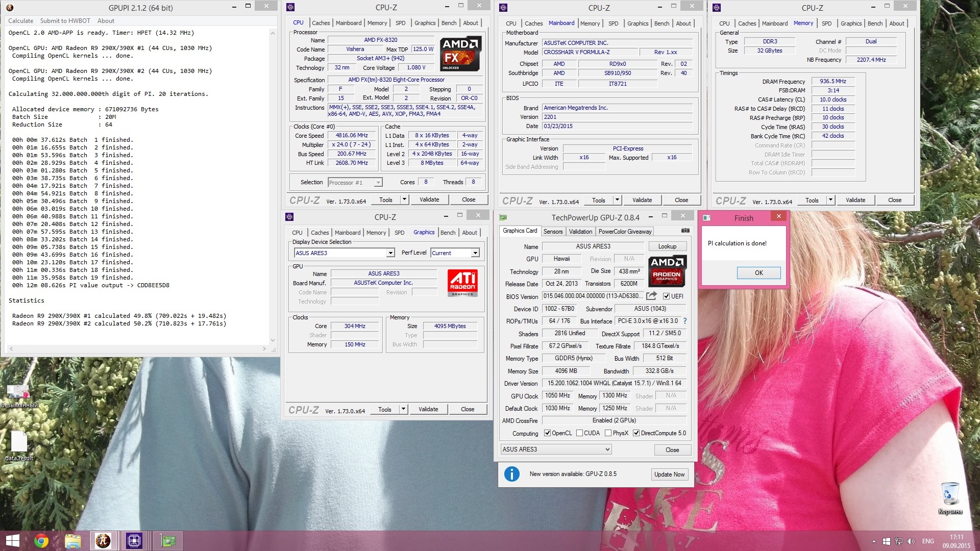
Task: Open Caches tab in CPU-Z CPU window
Action: [x=321, y=23]
